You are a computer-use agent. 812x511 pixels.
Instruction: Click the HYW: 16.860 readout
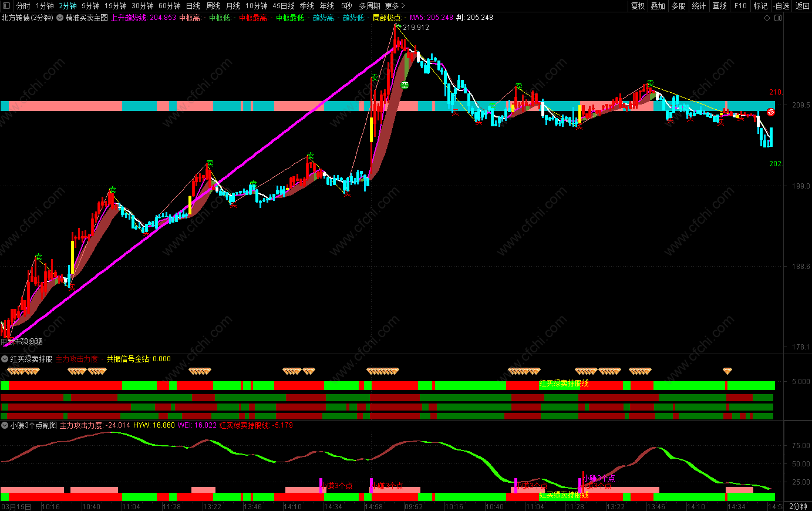[x=154, y=425]
